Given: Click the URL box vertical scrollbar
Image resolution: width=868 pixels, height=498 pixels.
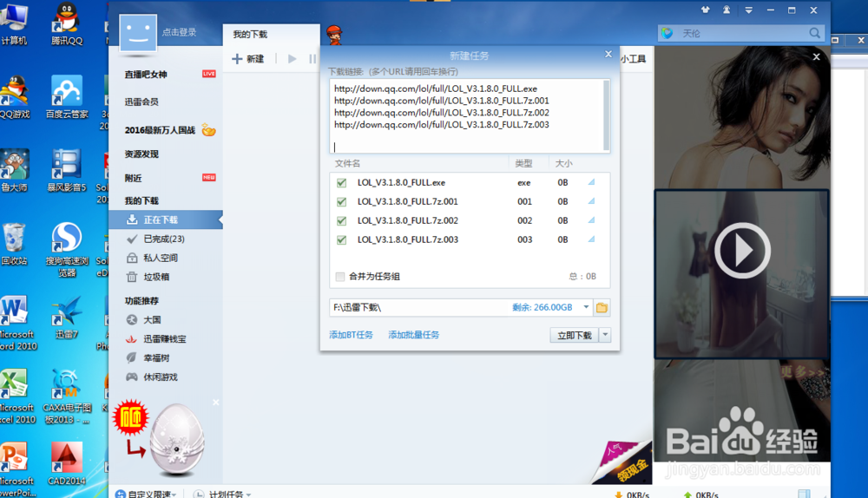Looking at the screenshot, I should click(x=606, y=115).
